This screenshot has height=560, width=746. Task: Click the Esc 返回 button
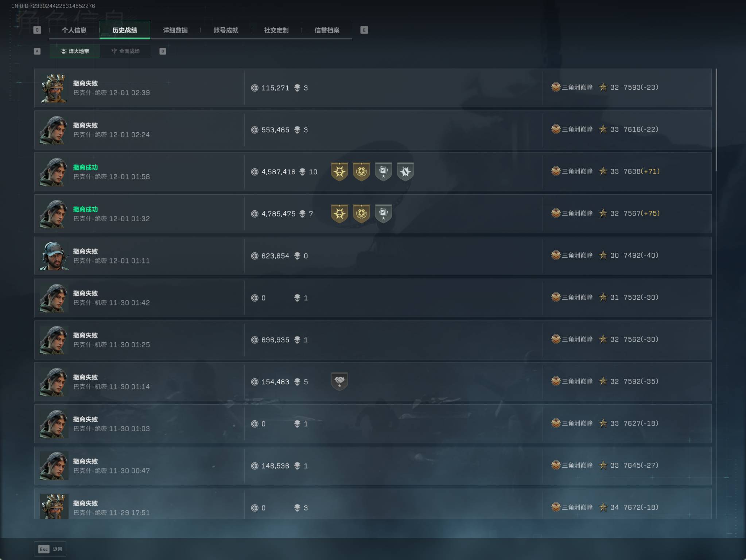pyautogui.click(x=50, y=549)
